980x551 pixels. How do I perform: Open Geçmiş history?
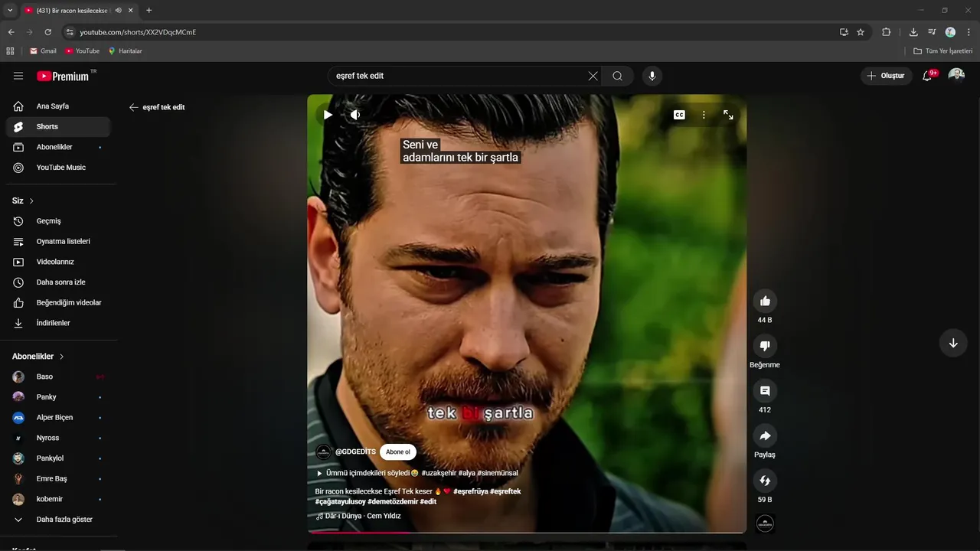[x=58, y=221]
